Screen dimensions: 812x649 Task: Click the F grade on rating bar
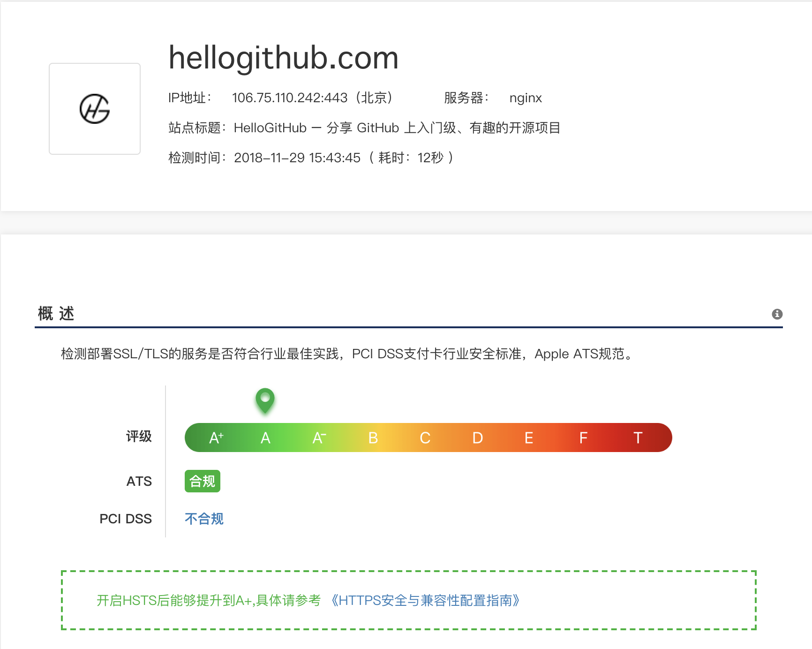coord(583,438)
